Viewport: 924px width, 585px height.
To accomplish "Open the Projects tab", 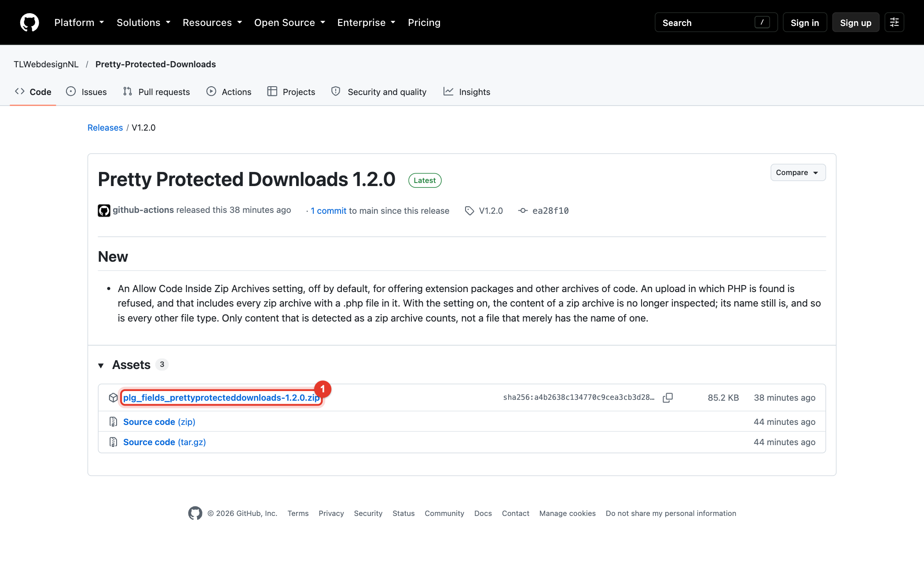I will coord(291,92).
